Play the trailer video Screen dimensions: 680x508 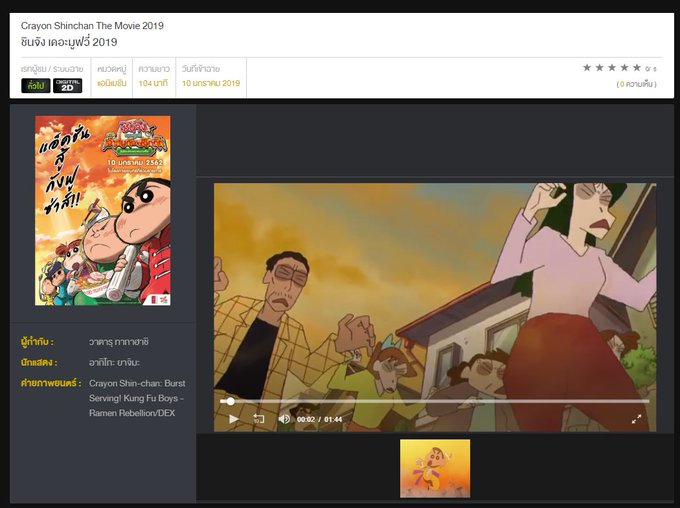tap(233, 419)
